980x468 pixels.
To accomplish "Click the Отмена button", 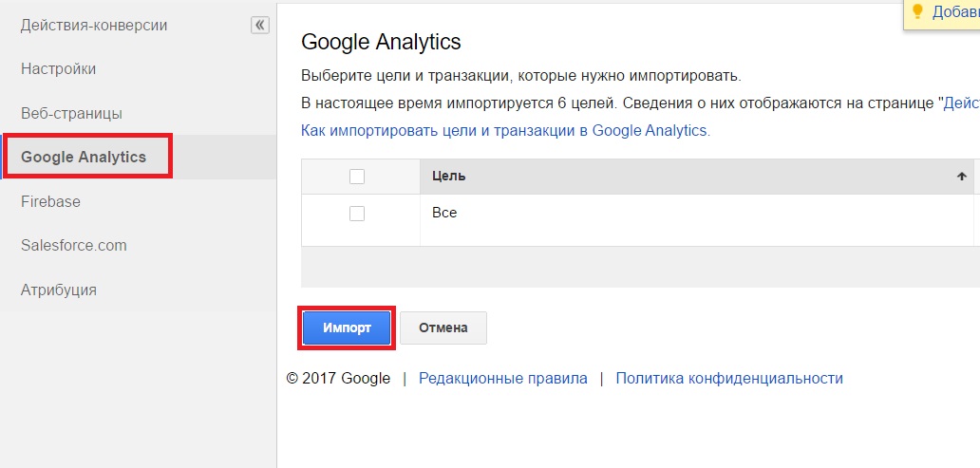I will click(443, 328).
